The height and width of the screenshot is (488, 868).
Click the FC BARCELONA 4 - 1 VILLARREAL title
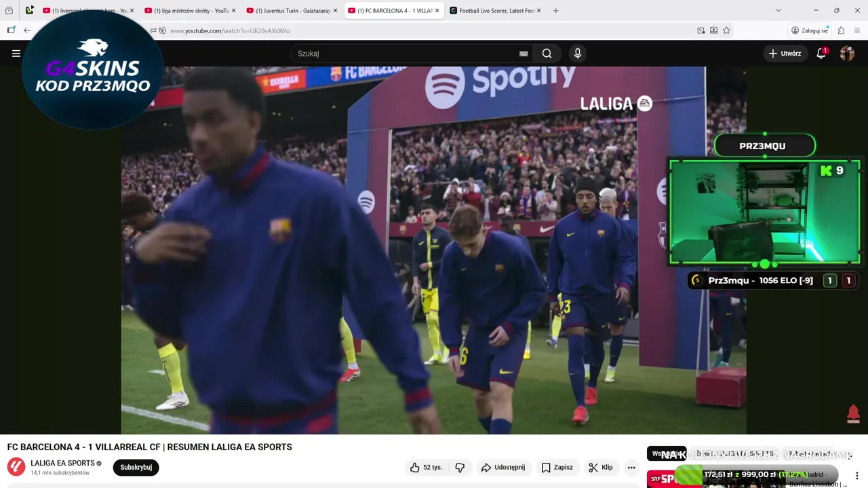(149, 447)
